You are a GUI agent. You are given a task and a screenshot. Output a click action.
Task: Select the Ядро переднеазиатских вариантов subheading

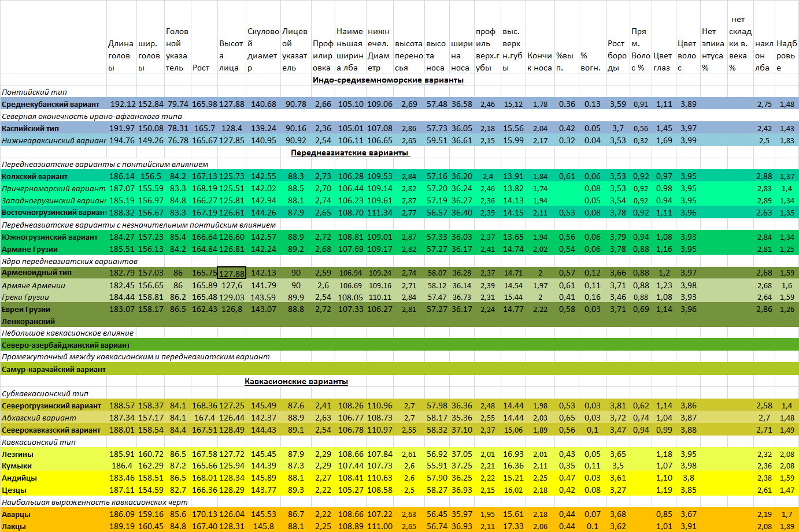69,261
